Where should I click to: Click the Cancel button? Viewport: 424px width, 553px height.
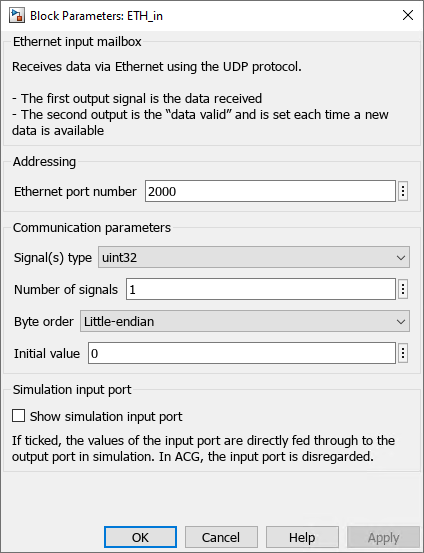[221, 537]
